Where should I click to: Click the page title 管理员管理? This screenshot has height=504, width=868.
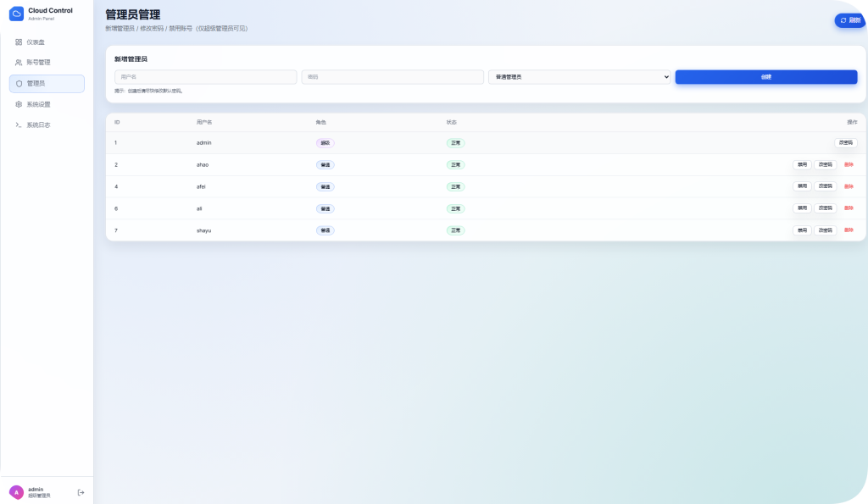click(x=133, y=15)
